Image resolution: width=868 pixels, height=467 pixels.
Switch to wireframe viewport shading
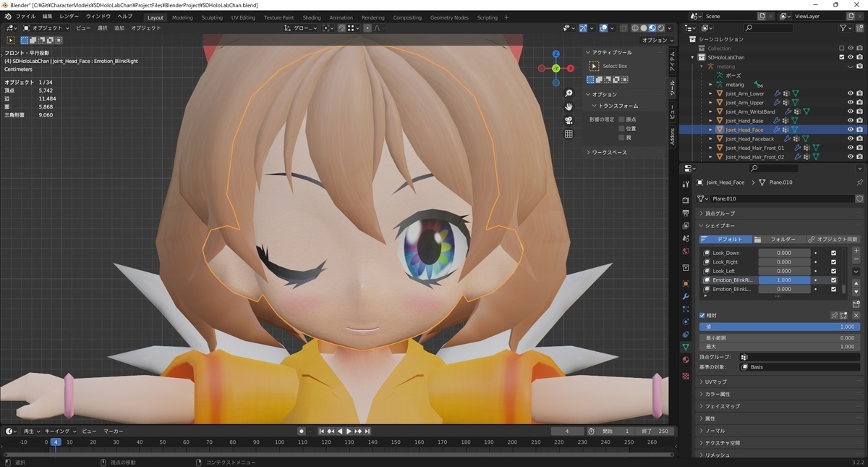[x=635, y=28]
